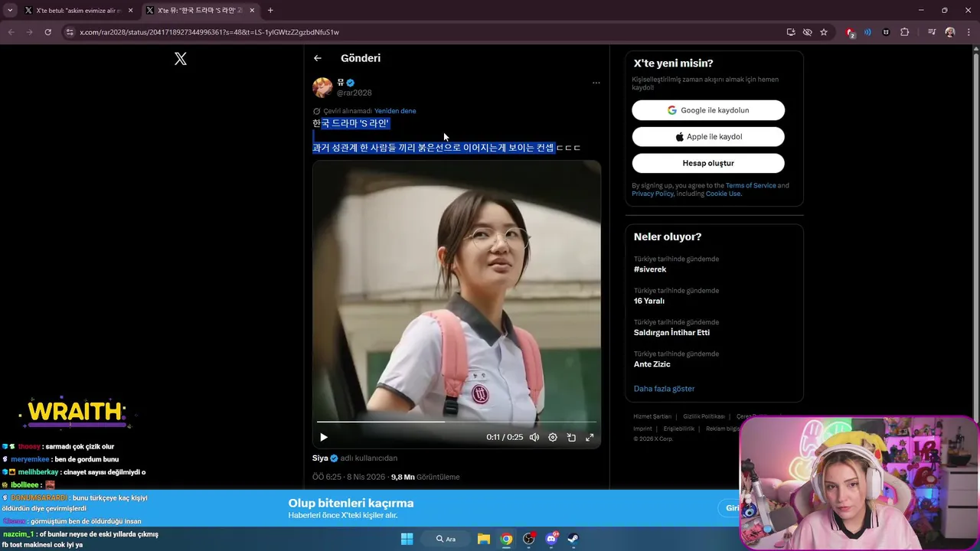Viewport: 980px width, 551px height.
Task: Open the blue sound-wave extension
Action: click(x=867, y=32)
